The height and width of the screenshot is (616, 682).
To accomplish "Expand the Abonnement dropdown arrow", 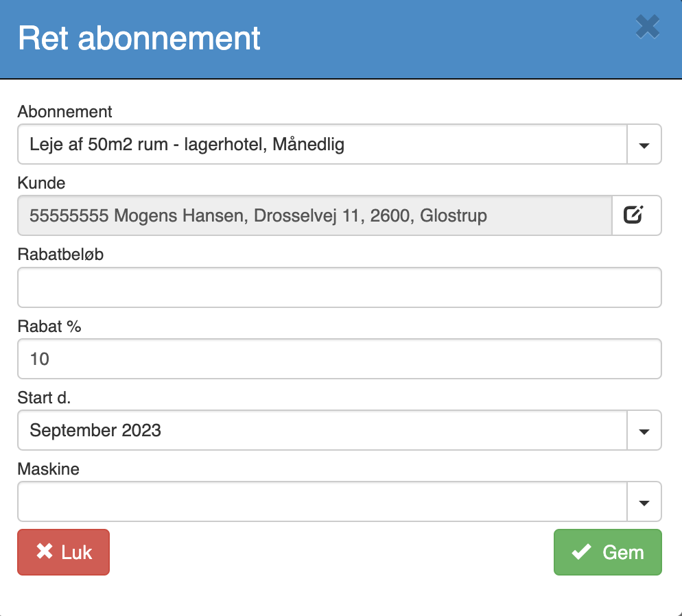I will [644, 144].
